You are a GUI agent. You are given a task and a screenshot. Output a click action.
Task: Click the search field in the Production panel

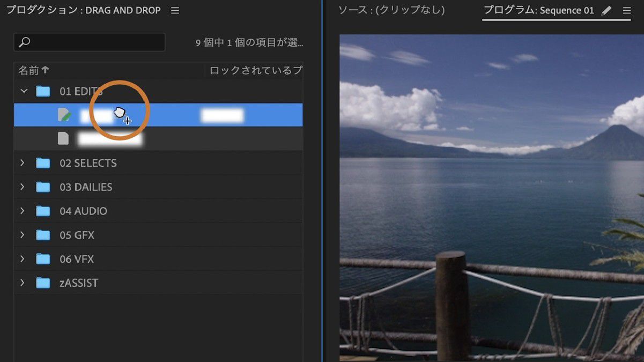(x=90, y=42)
